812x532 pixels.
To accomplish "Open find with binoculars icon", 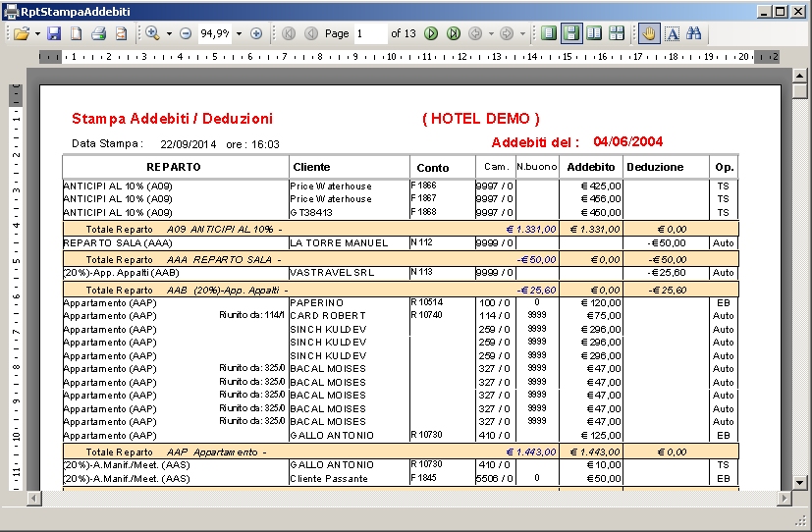I will 694,33.
